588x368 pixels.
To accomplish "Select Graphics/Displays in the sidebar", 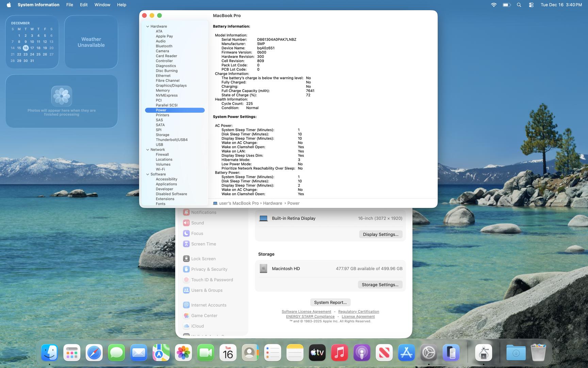I will pos(171,86).
